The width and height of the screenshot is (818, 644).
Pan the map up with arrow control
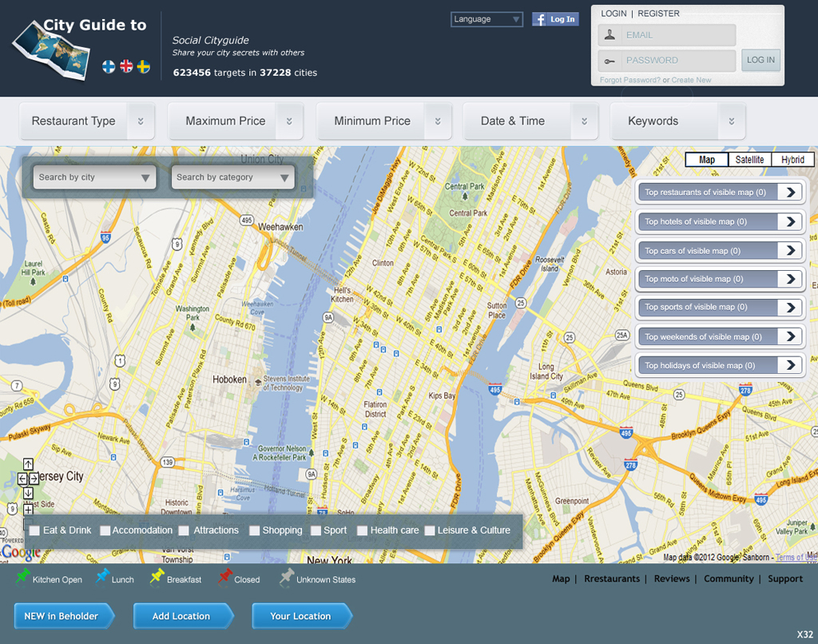click(x=28, y=464)
